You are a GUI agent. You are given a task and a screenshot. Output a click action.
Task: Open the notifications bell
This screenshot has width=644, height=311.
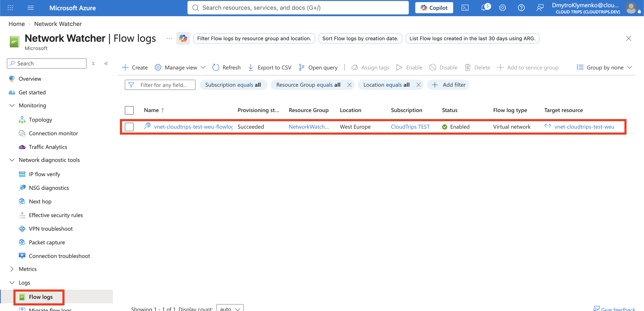(484, 8)
